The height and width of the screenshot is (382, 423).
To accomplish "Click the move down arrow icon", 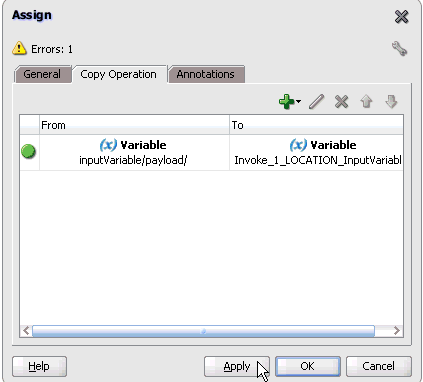I will coord(391,102).
